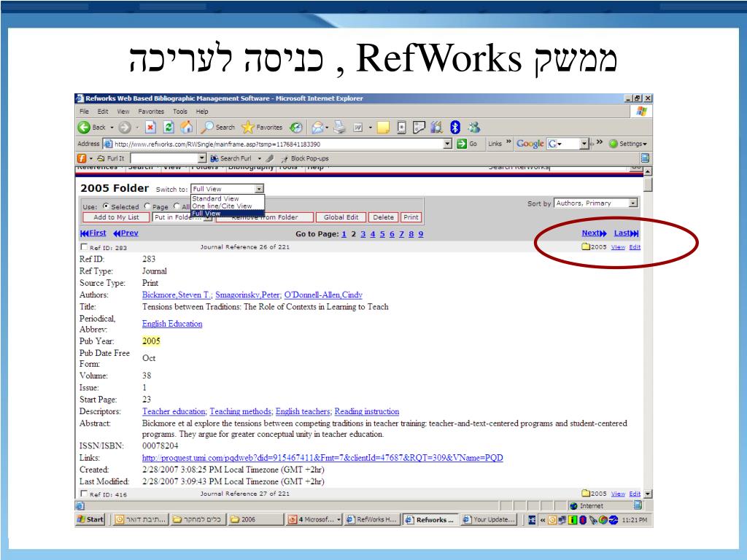Open the Edit menu in menu bar
747x560 pixels.
tap(103, 112)
